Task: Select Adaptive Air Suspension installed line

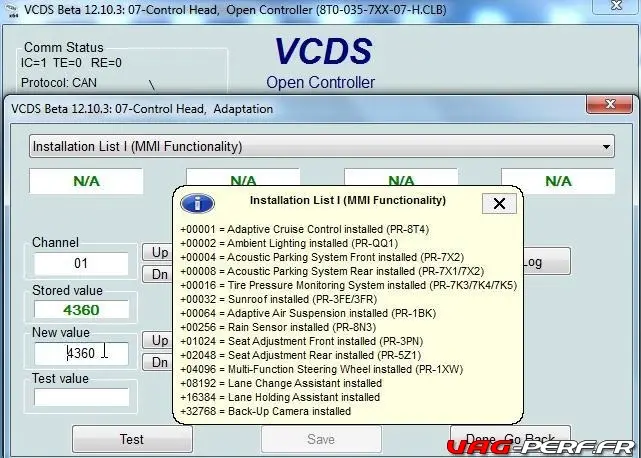Action: (x=308, y=313)
